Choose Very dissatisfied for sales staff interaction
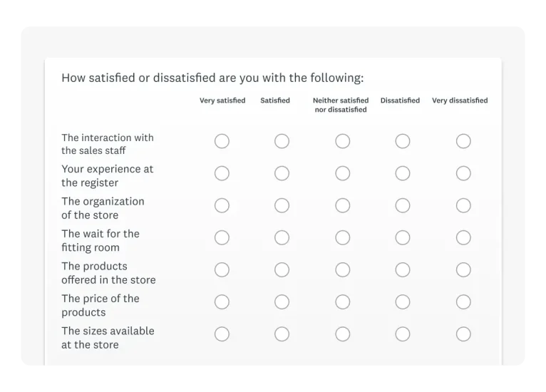The height and width of the screenshot is (392, 546). [463, 141]
